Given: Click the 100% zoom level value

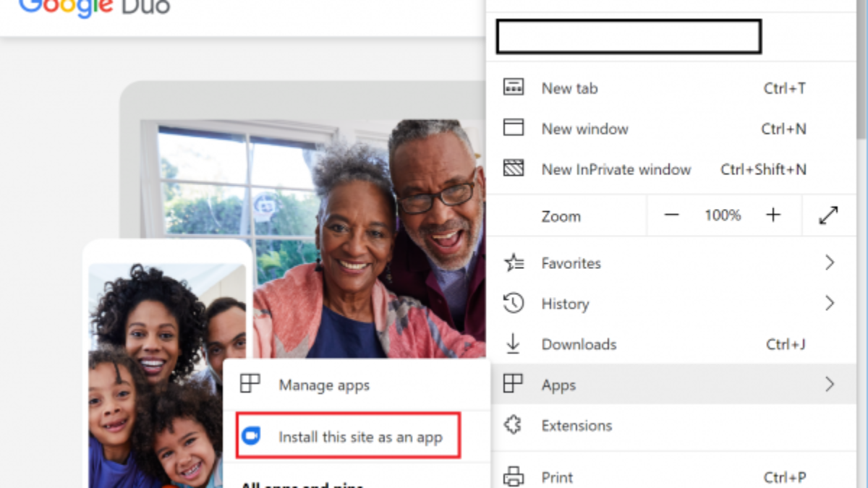Looking at the screenshot, I should click(x=723, y=215).
